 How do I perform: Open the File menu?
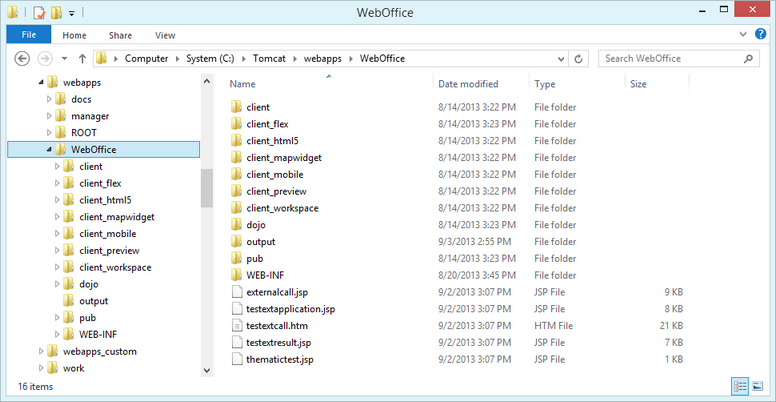click(x=29, y=35)
